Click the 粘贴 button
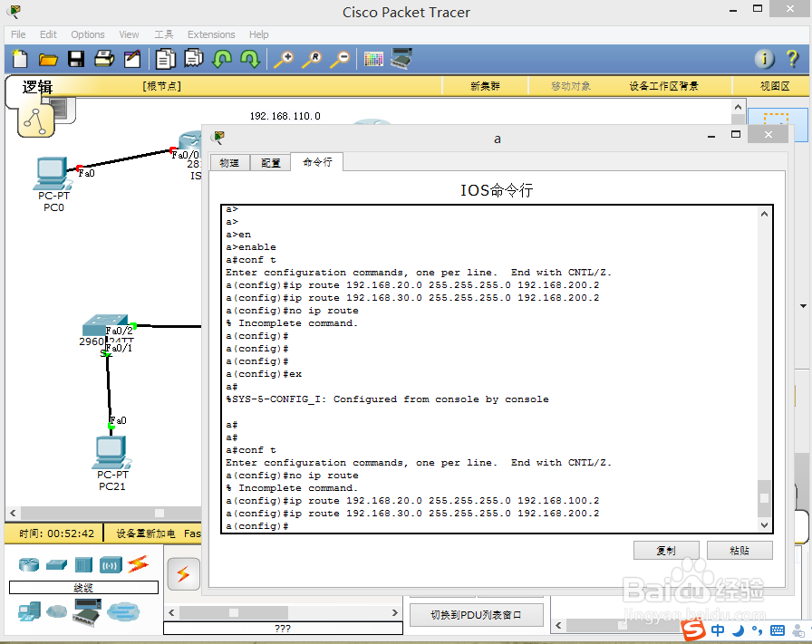Viewport: 812px width, 644px height. pyautogui.click(x=739, y=551)
